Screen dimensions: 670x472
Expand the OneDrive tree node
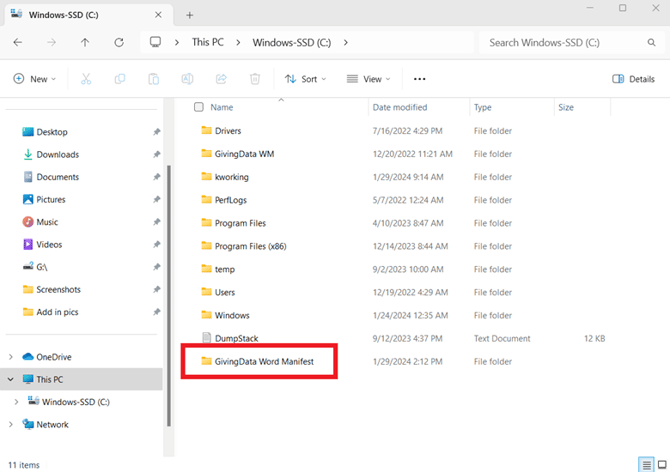(x=11, y=357)
